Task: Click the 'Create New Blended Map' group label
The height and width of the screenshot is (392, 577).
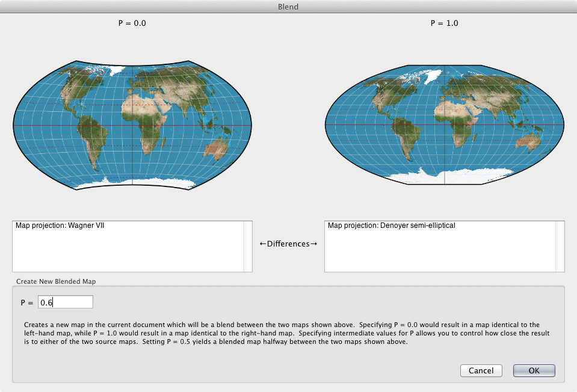Action: tap(56, 281)
